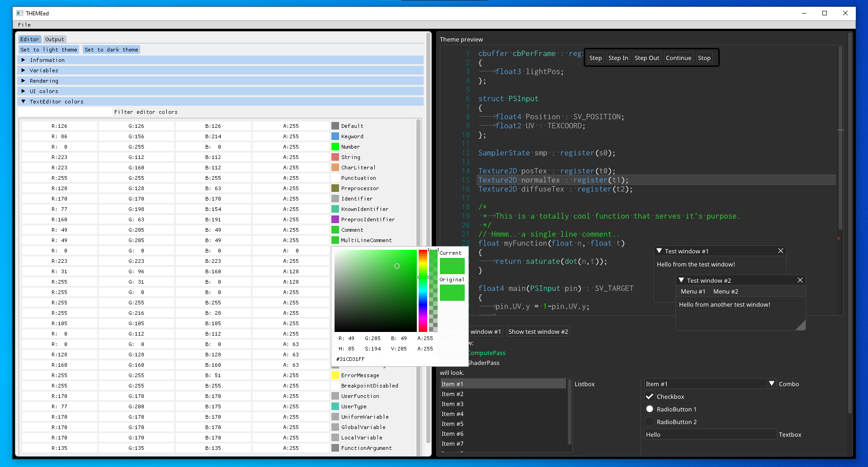The image size is (868, 467).
Task: Collapse Test window #2 with its triangle
Action: coord(681,280)
